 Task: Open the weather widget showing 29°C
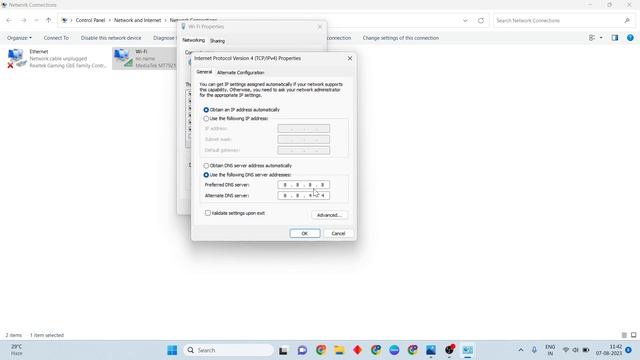point(16,350)
